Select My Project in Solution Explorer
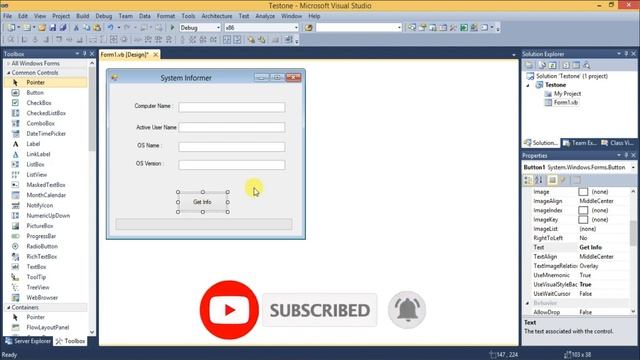640x360 pixels. 567,94
